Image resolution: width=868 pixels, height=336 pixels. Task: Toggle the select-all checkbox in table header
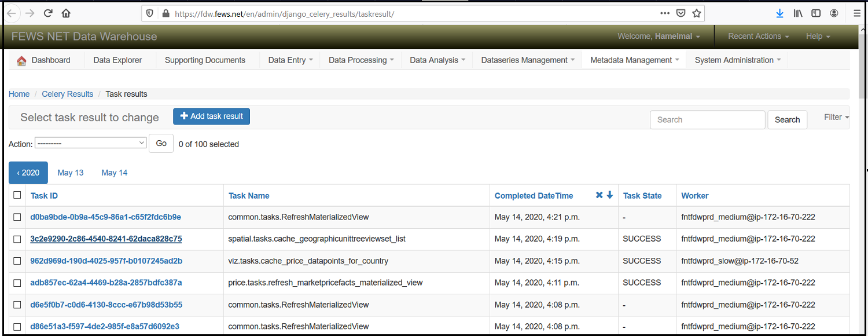(x=17, y=195)
